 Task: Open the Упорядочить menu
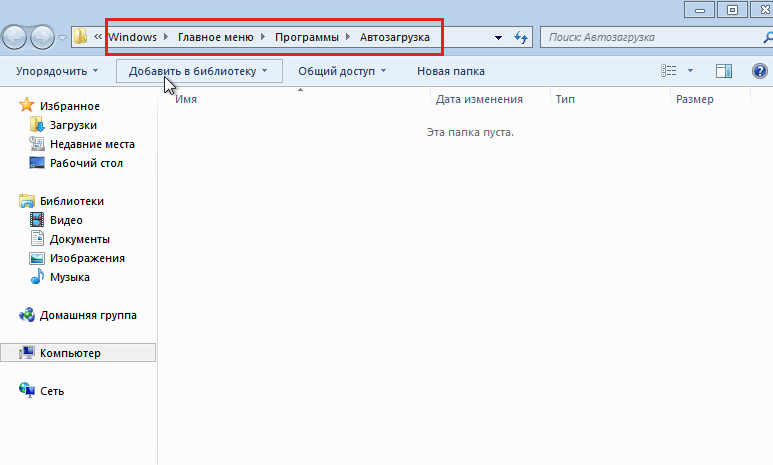(x=57, y=71)
